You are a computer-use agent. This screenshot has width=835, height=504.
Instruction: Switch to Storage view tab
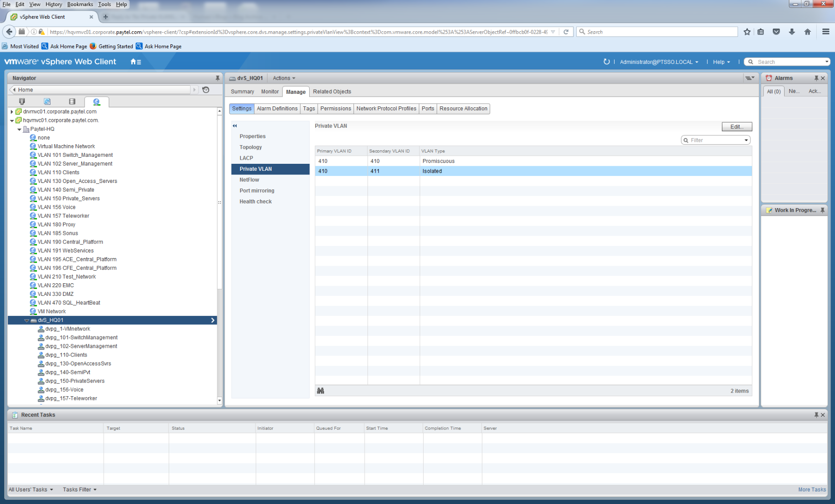pos(72,101)
